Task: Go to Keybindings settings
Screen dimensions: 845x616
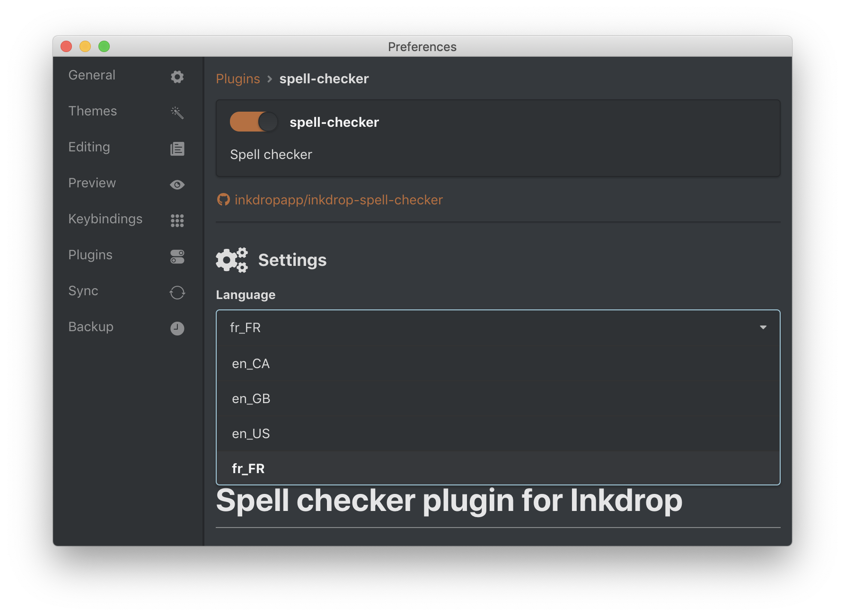Action: tap(127, 219)
